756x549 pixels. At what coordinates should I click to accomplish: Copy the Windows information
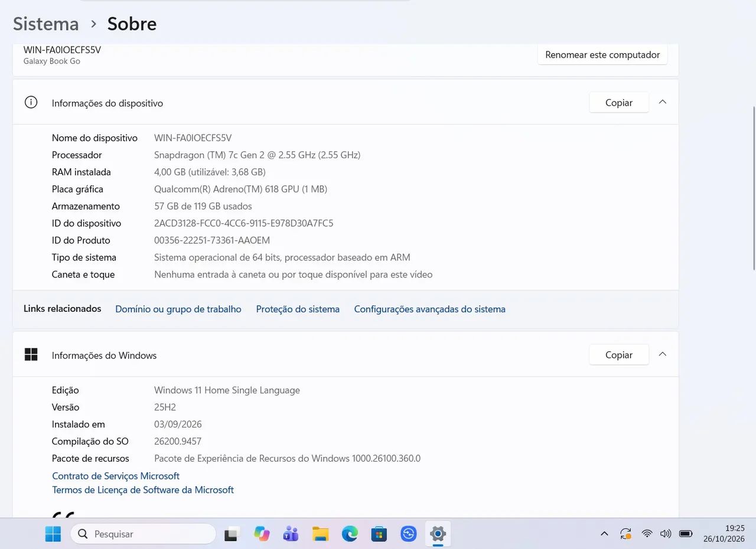pos(619,355)
